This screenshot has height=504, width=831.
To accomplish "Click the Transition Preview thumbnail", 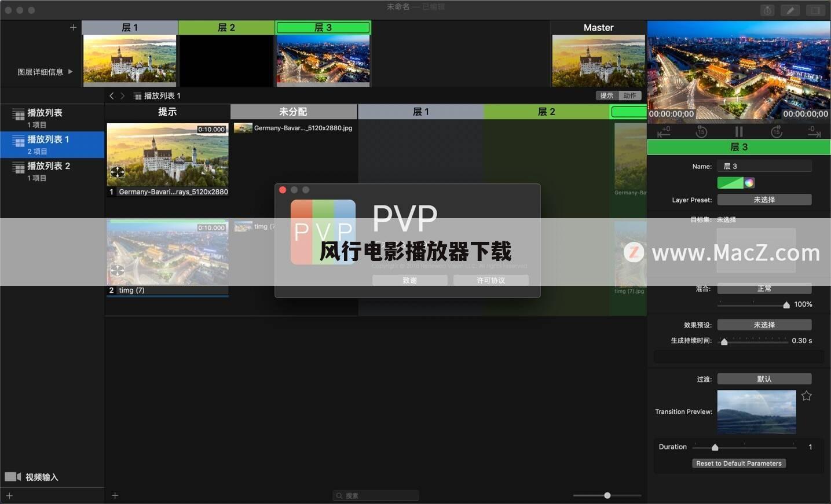I will pyautogui.click(x=756, y=411).
